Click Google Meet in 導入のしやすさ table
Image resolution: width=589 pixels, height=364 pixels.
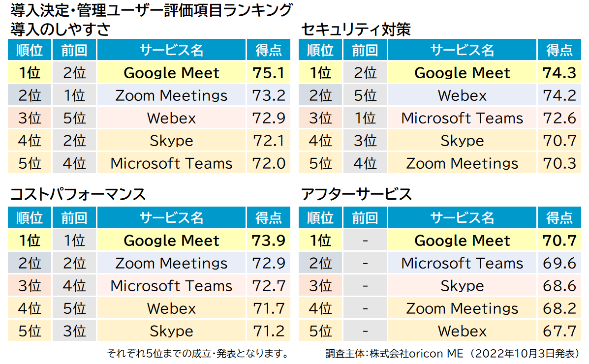pos(171,73)
